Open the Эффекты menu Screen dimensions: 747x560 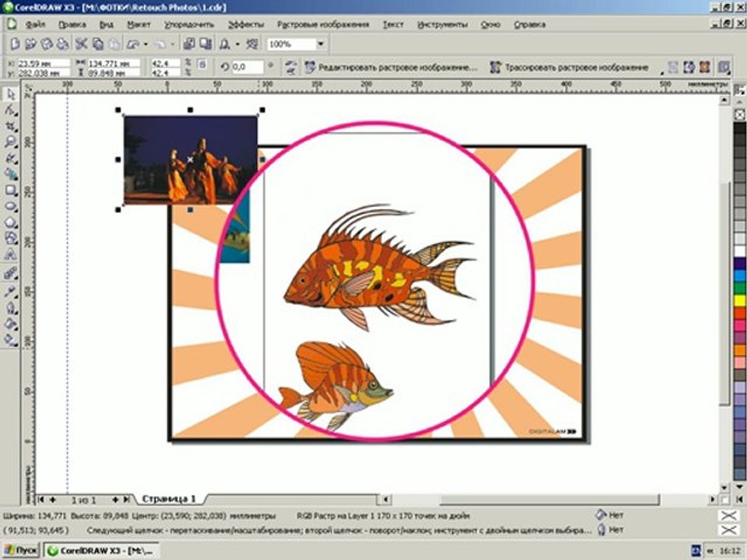[246, 24]
